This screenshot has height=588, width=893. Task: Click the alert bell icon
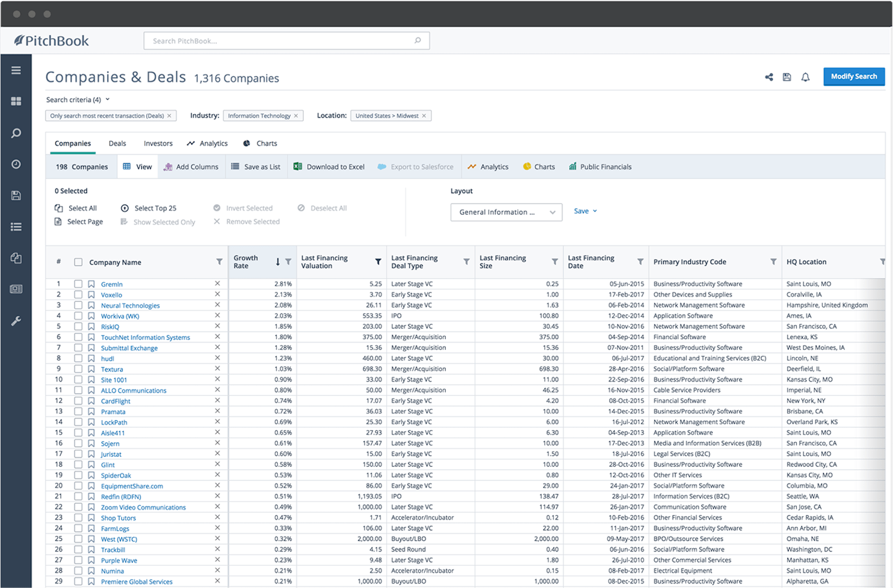pyautogui.click(x=805, y=77)
